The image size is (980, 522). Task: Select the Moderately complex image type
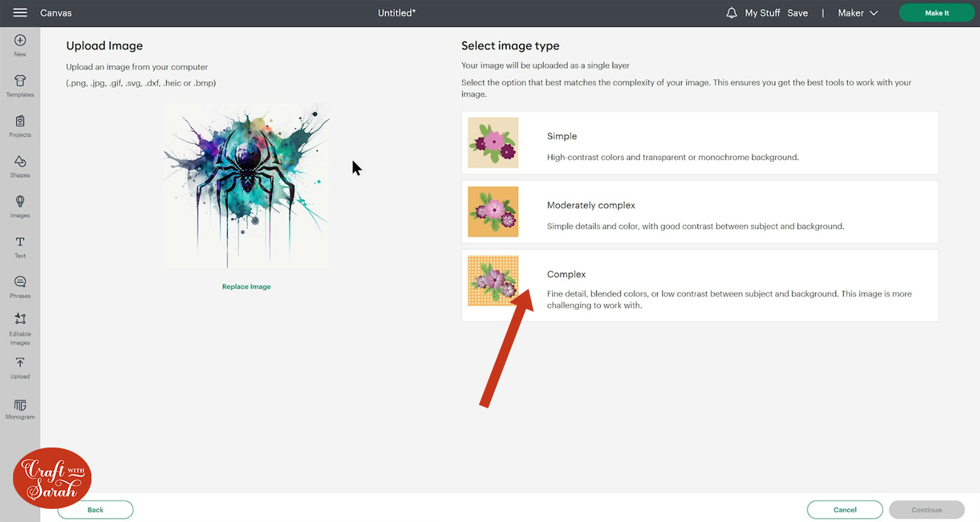point(700,212)
